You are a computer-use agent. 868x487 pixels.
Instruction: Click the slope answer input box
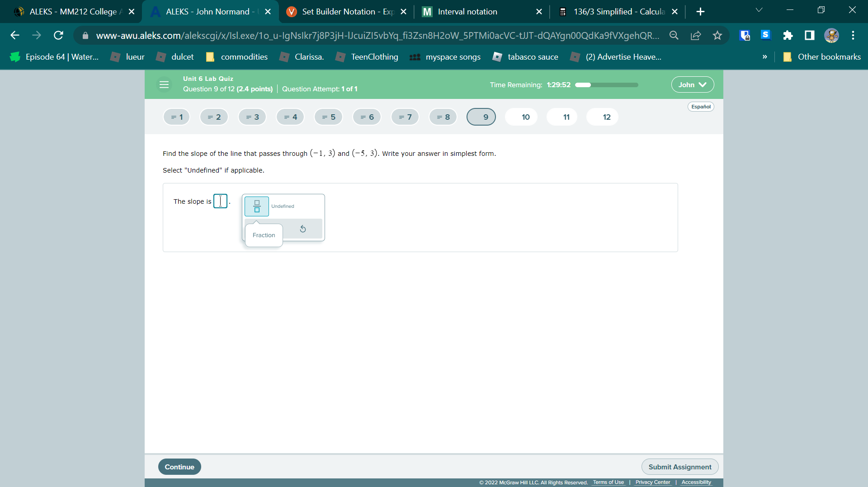(x=220, y=201)
